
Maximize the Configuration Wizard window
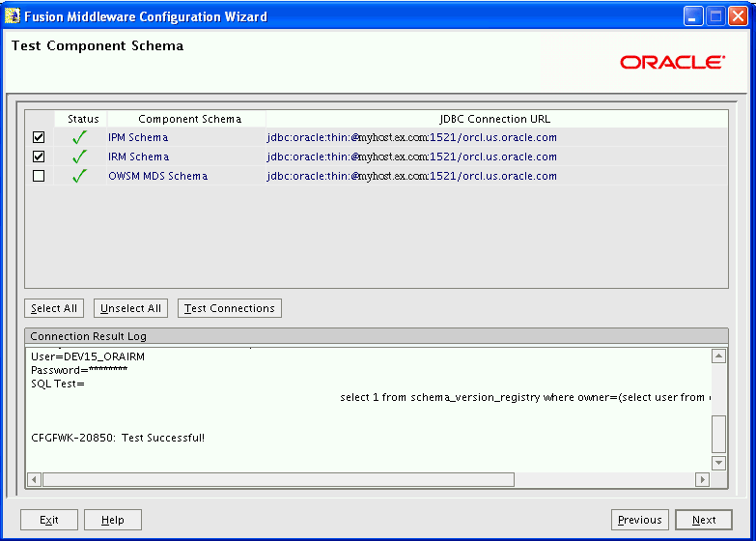[x=716, y=16]
